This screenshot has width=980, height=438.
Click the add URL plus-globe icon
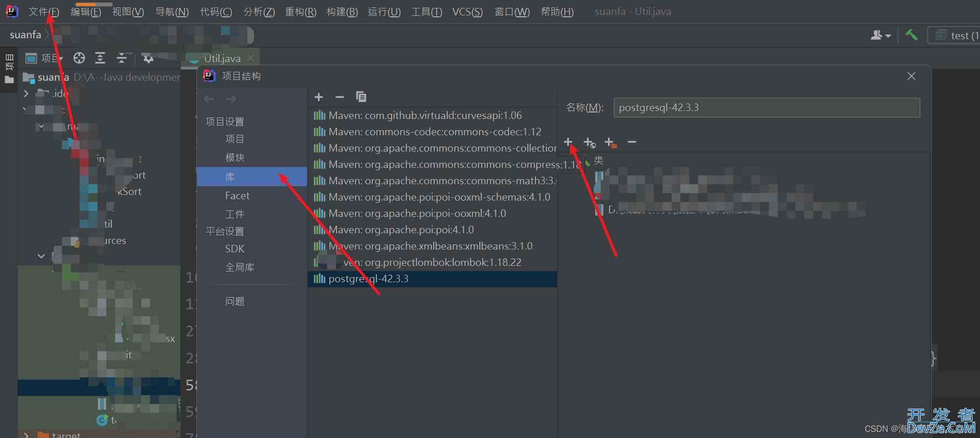point(589,142)
